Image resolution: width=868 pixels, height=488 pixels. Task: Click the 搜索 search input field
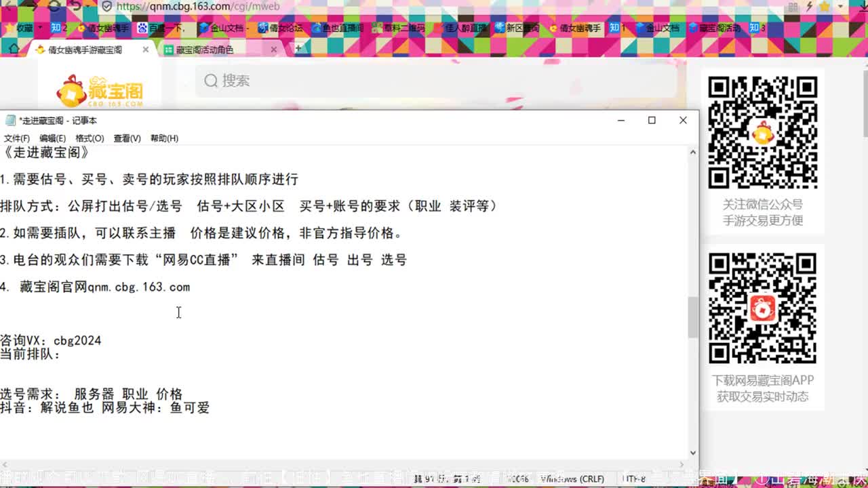coord(437,81)
